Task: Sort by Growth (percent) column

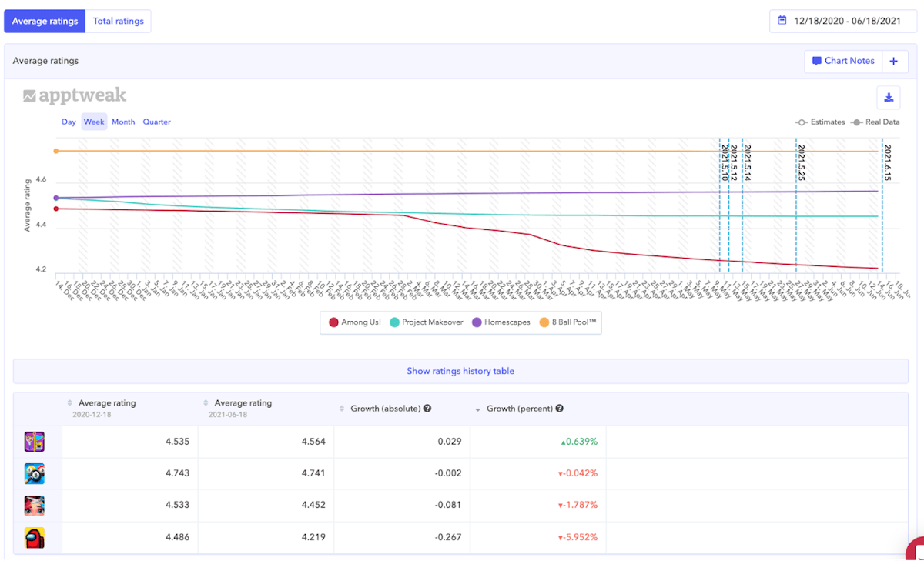Action: tap(519, 409)
